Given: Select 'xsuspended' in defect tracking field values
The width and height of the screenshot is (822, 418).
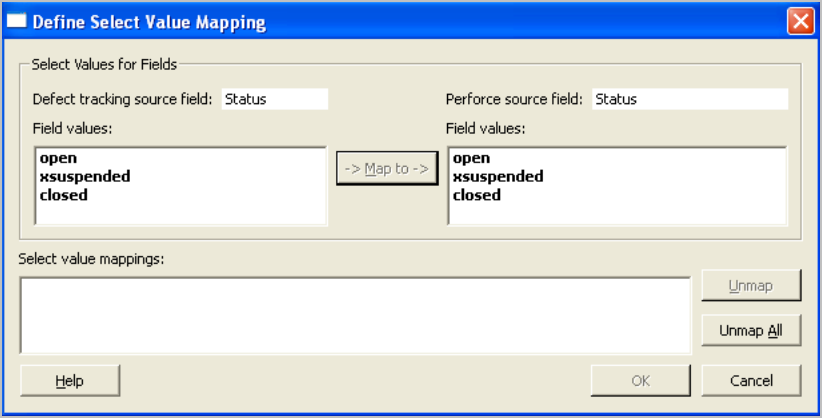Looking at the screenshot, I should pos(85,177).
